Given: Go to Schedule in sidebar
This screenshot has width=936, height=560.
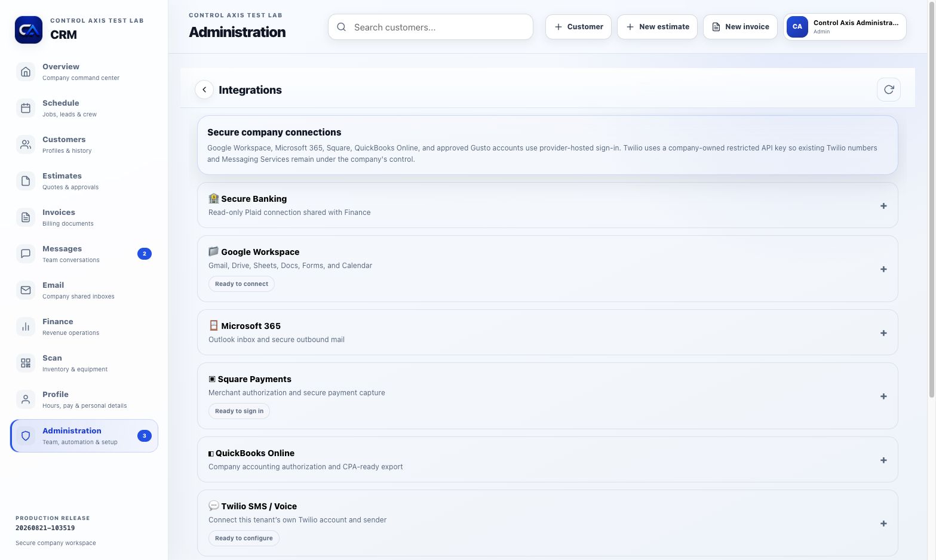Looking at the screenshot, I should (84, 108).
